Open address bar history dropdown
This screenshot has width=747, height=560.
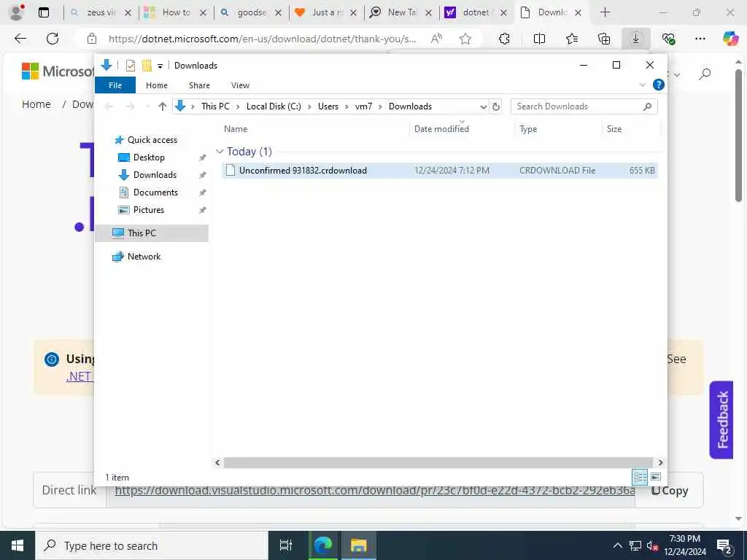point(483,106)
